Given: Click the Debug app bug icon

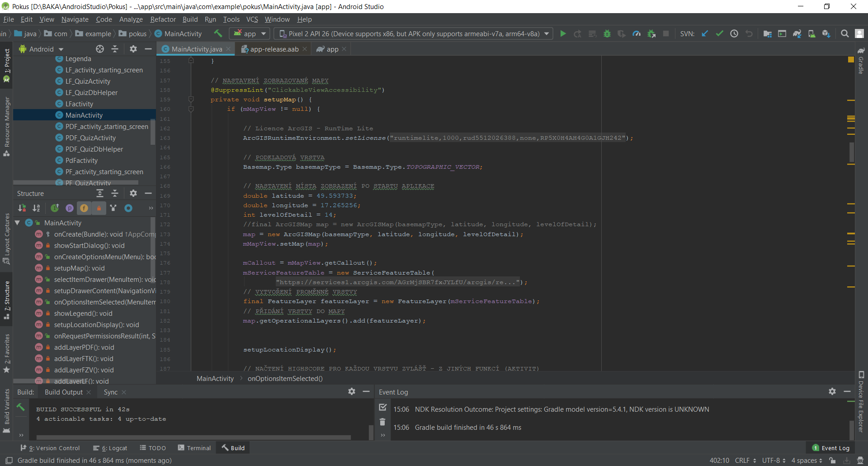Looking at the screenshot, I should (x=607, y=34).
